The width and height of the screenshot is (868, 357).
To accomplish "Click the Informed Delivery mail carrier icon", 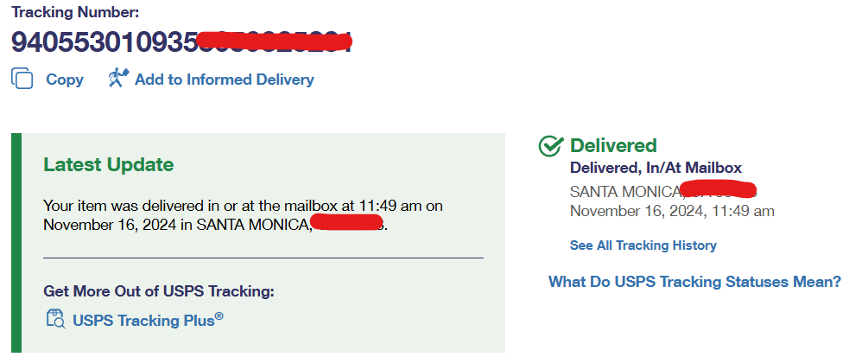I will pos(118,79).
